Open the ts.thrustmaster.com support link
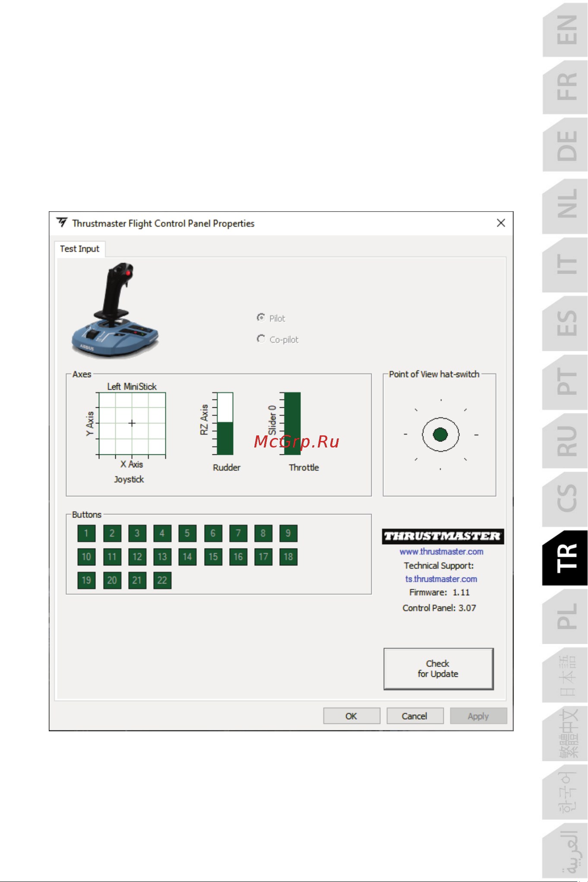Screen dimensions: 588x882 [441, 579]
